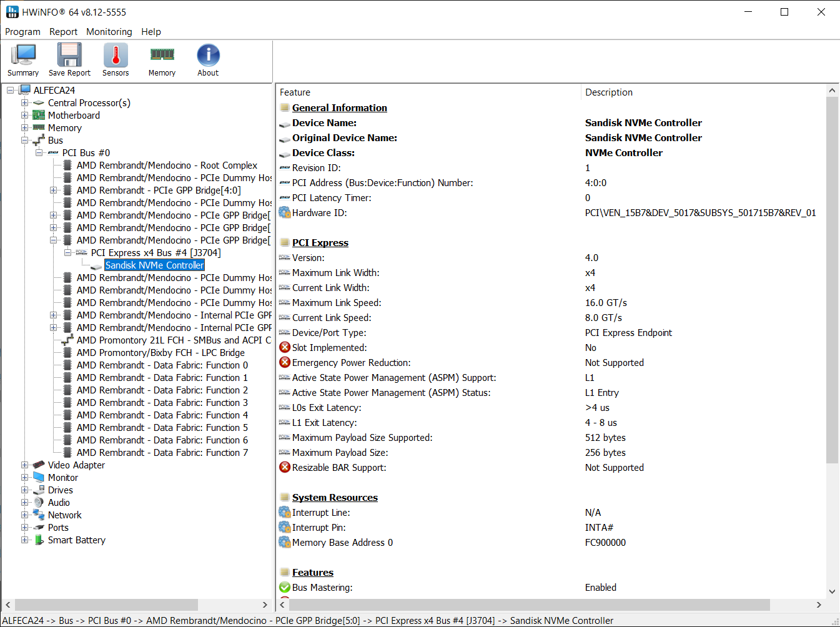The height and width of the screenshot is (627, 840).
Task: Click green check icon beside Bus Mastering
Action: click(285, 587)
